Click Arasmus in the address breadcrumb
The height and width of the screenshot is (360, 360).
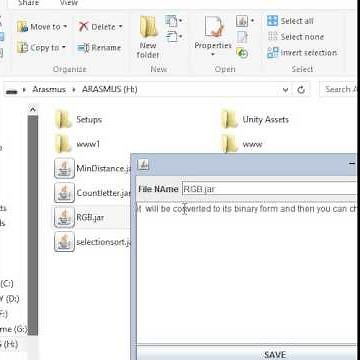[x=49, y=89]
